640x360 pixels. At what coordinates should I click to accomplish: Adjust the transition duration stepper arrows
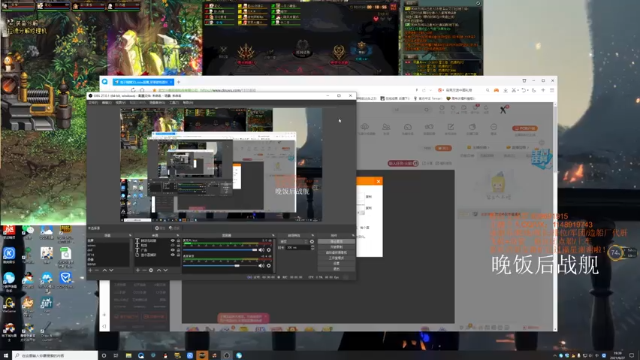tap(312, 247)
